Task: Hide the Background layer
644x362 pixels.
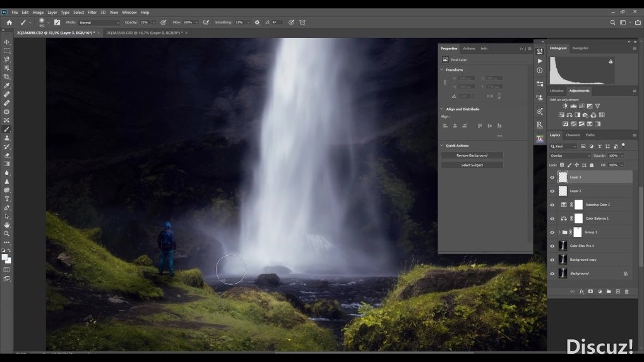Action: [x=552, y=274]
